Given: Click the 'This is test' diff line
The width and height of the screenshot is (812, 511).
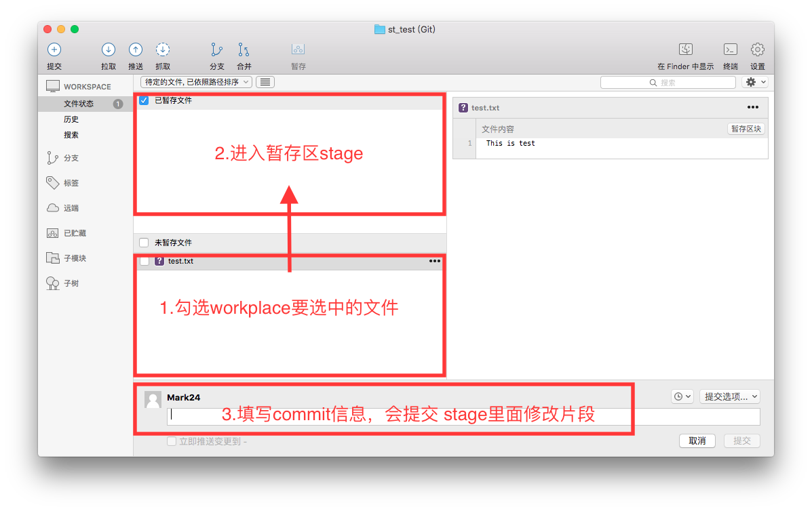Looking at the screenshot, I should (510, 143).
